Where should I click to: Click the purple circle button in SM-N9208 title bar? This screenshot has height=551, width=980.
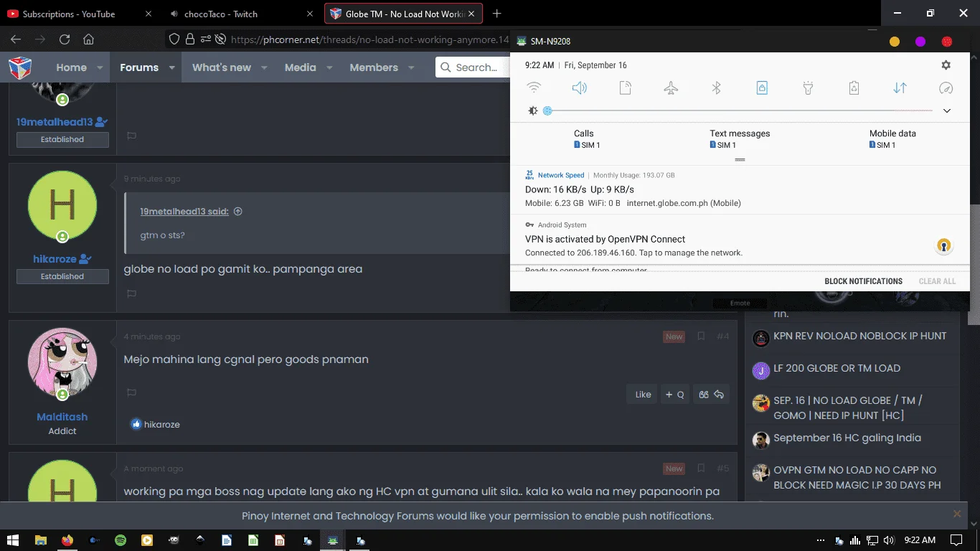tap(920, 42)
